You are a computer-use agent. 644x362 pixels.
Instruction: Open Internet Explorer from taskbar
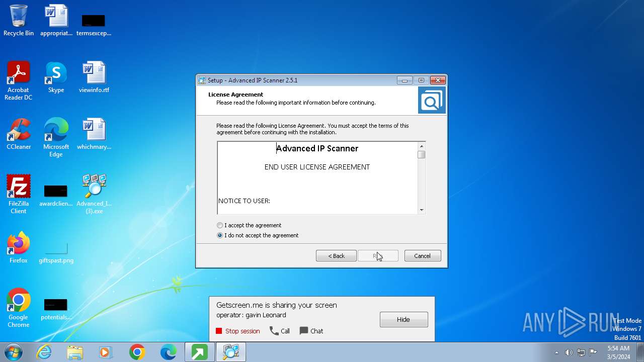(x=44, y=352)
